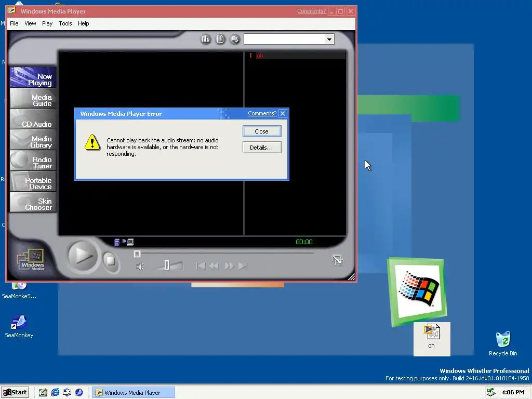Click the volume slider handle
Image resolution: width=532 pixels, height=399 pixels.
(167, 265)
